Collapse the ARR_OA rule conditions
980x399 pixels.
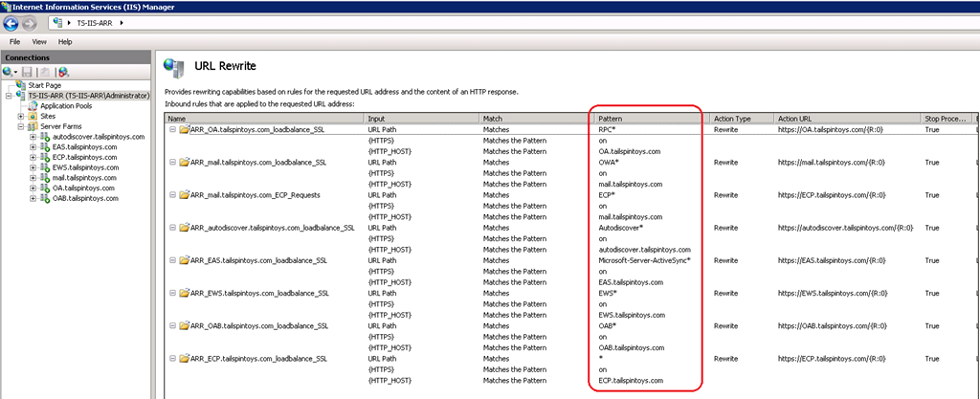pos(172,129)
